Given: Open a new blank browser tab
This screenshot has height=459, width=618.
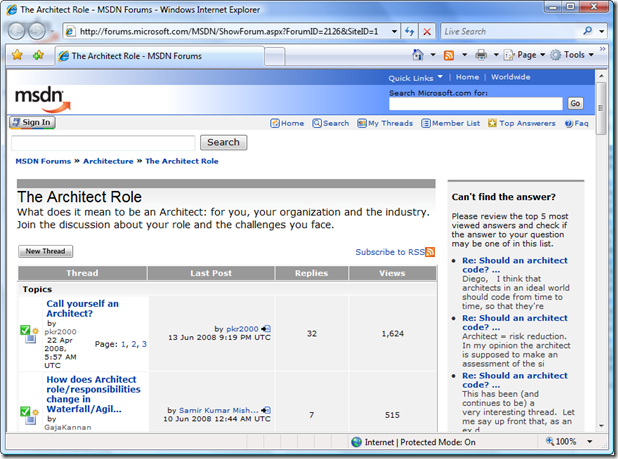Looking at the screenshot, I should [274, 56].
